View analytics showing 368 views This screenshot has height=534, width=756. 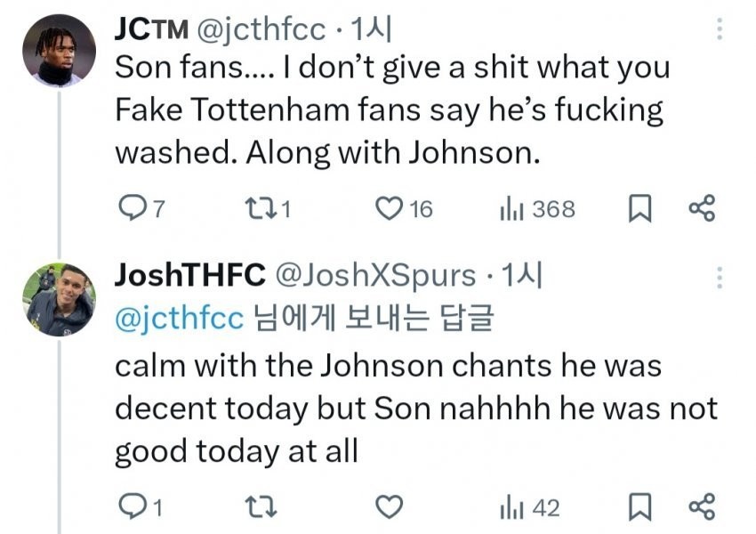tap(511, 209)
